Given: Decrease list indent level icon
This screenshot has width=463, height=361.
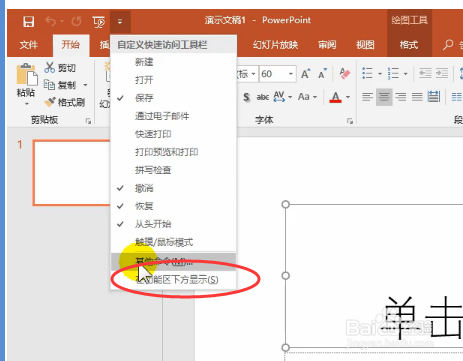Looking at the screenshot, I should pos(425,73).
